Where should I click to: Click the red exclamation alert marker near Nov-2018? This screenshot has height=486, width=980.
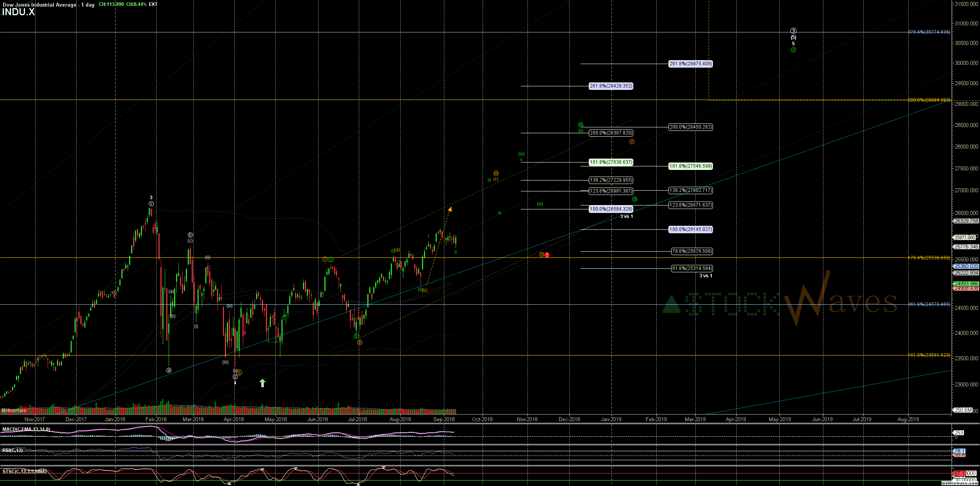point(547,255)
